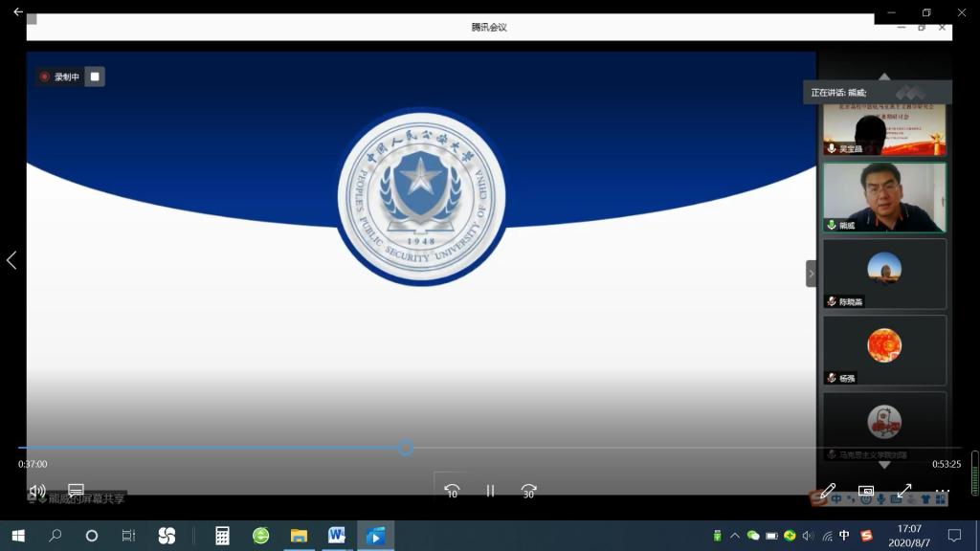980x551 pixels.
Task: Pause the video playback
Action: (x=490, y=491)
